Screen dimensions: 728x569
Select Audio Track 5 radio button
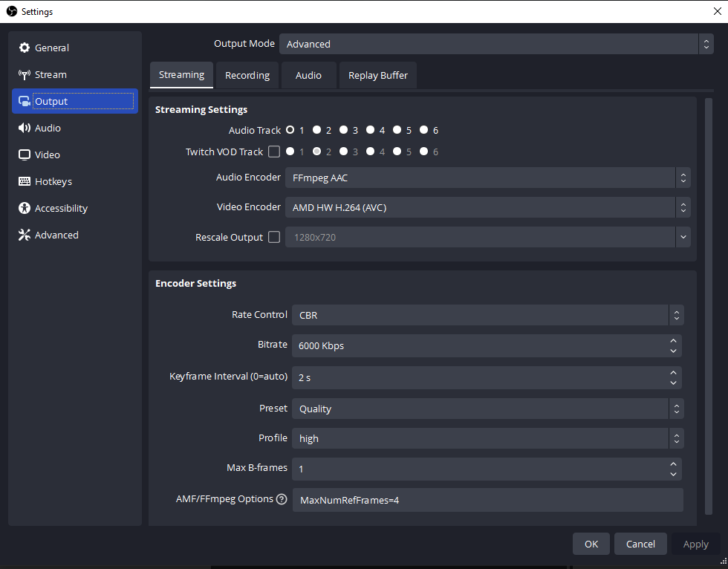(x=397, y=130)
